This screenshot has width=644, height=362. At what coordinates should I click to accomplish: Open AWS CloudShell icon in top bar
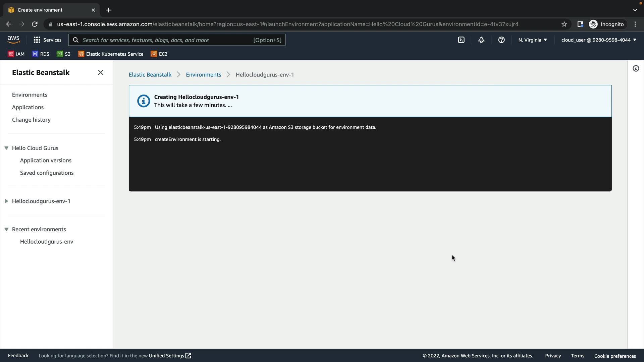click(x=461, y=40)
